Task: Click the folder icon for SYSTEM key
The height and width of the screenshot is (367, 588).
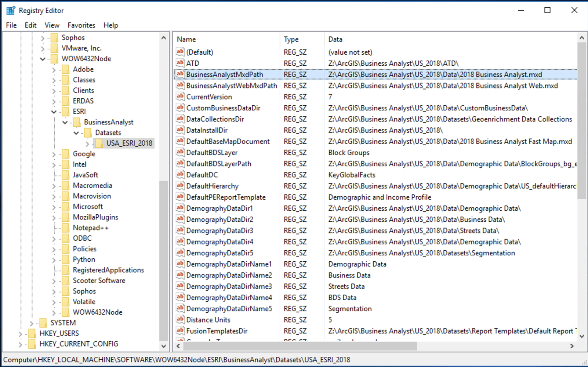Action: (43, 323)
